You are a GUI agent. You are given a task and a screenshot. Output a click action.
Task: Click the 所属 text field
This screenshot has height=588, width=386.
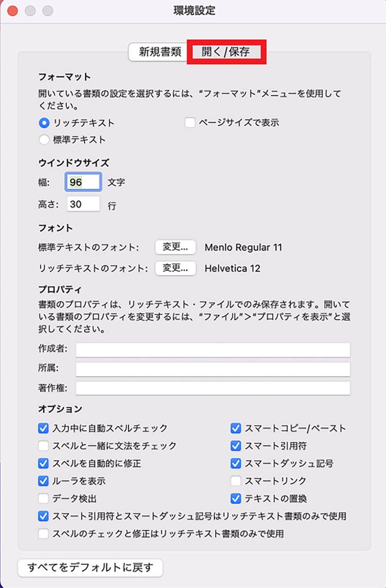(x=213, y=369)
